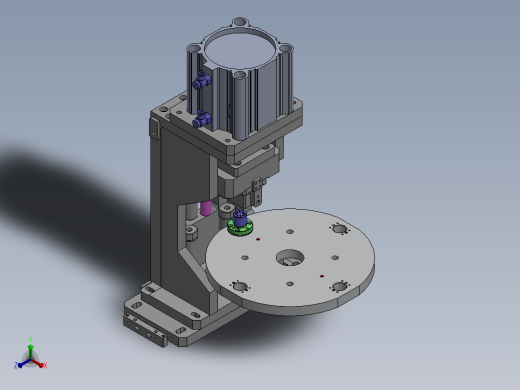The height and width of the screenshot is (390, 520).
Task: Select the top-right fixture hole on the table
Action: click(x=340, y=229)
